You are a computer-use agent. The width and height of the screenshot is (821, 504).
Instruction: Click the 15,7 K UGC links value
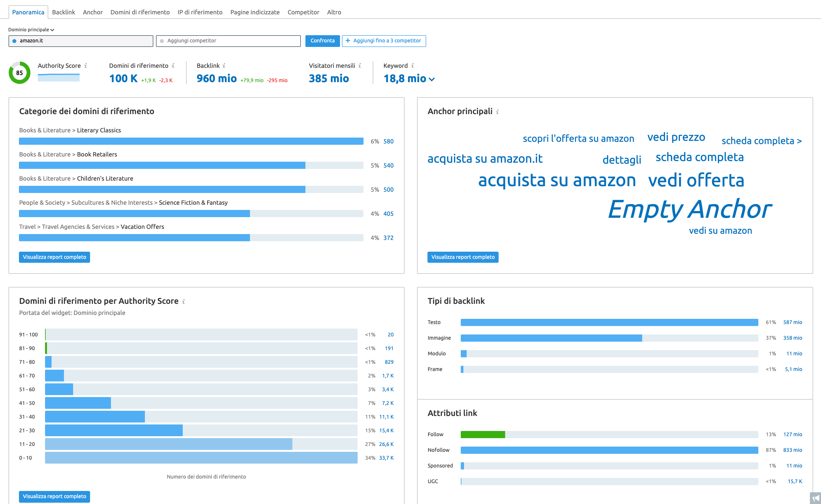coord(795,481)
